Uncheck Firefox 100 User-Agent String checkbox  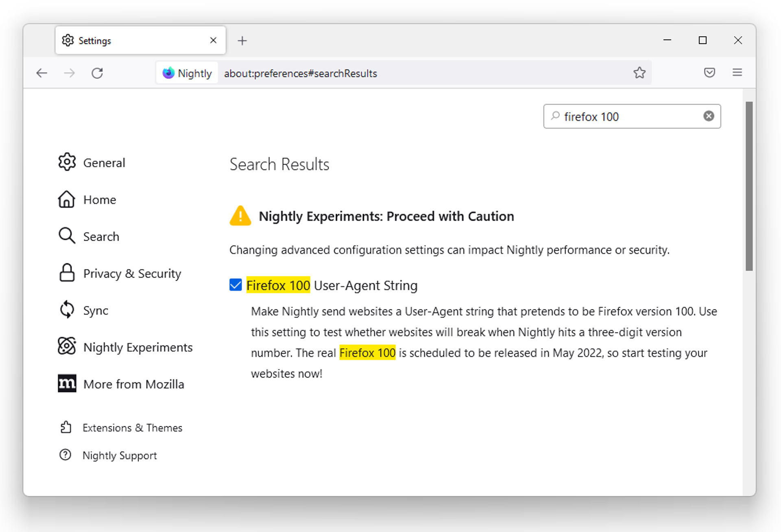pyautogui.click(x=236, y=285)
